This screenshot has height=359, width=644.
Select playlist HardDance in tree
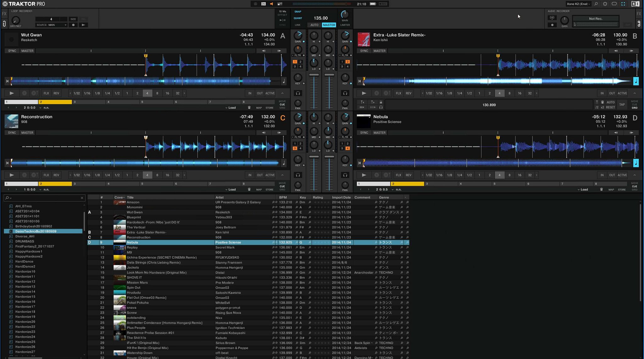[24, 261]
